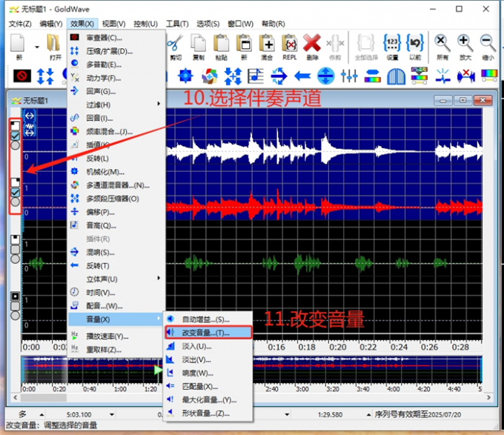Click the Open (打开) folder icon
This screenshot has height=435, width=504.
[53, 44]
